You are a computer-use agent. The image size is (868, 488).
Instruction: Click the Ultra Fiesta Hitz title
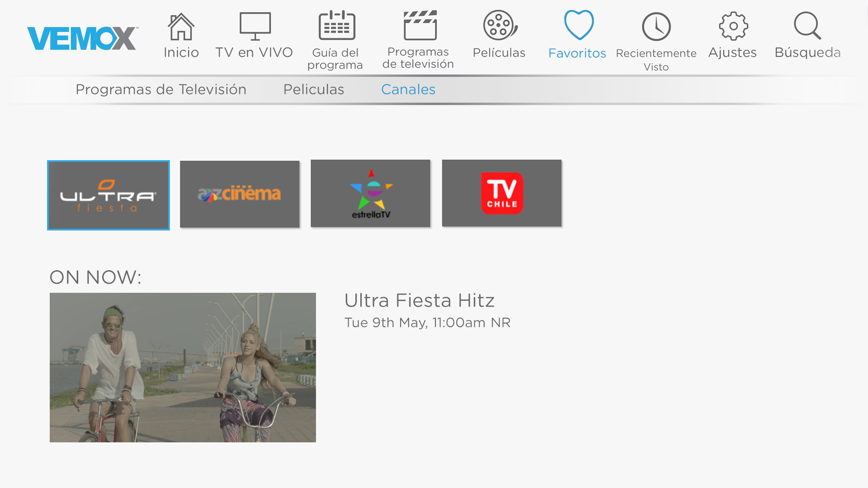coord(419,300)
